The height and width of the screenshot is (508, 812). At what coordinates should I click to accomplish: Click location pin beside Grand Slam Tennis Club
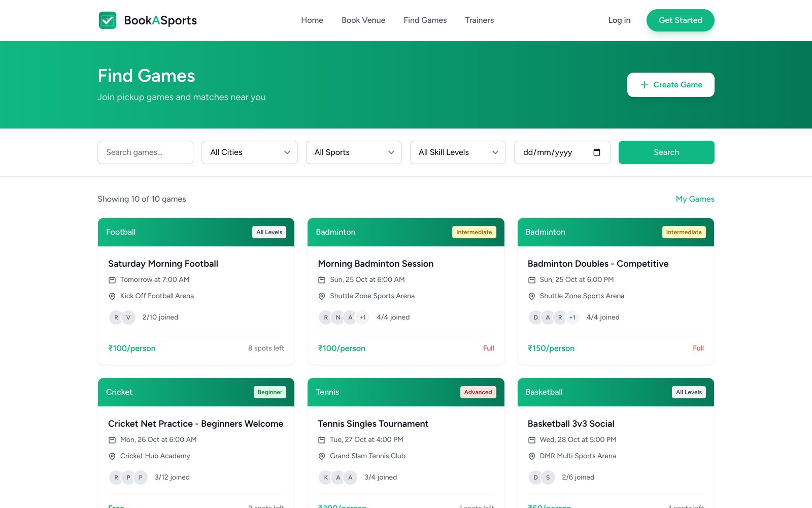click(x=322, y=456)
